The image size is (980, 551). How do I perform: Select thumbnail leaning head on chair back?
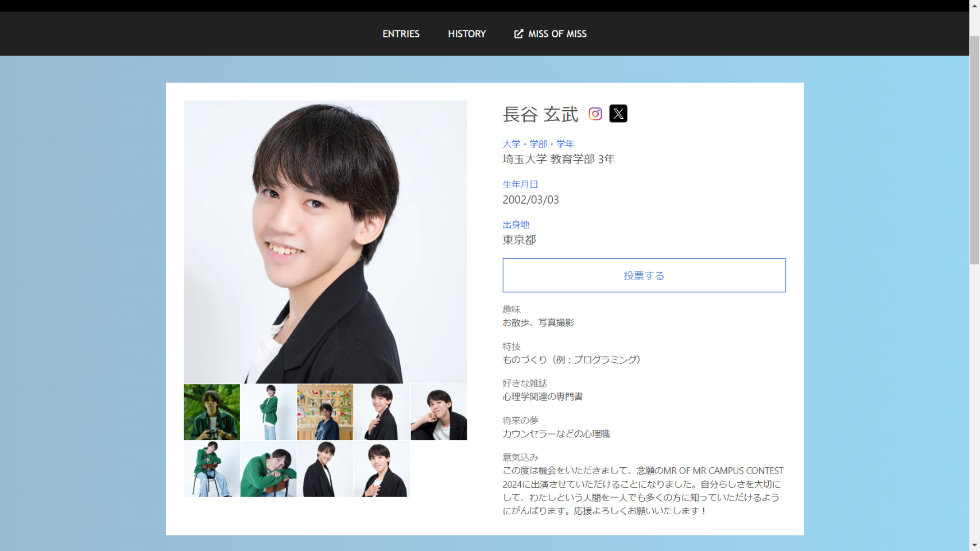pos(268,469)
